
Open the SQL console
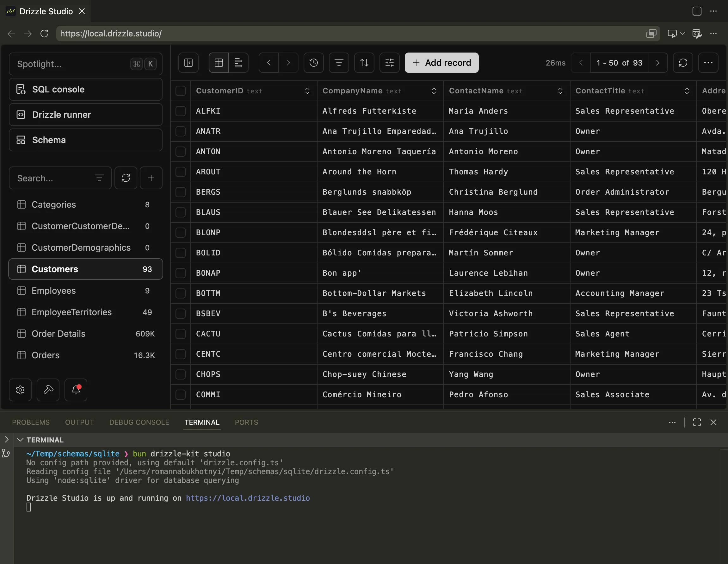pos(86,89)
